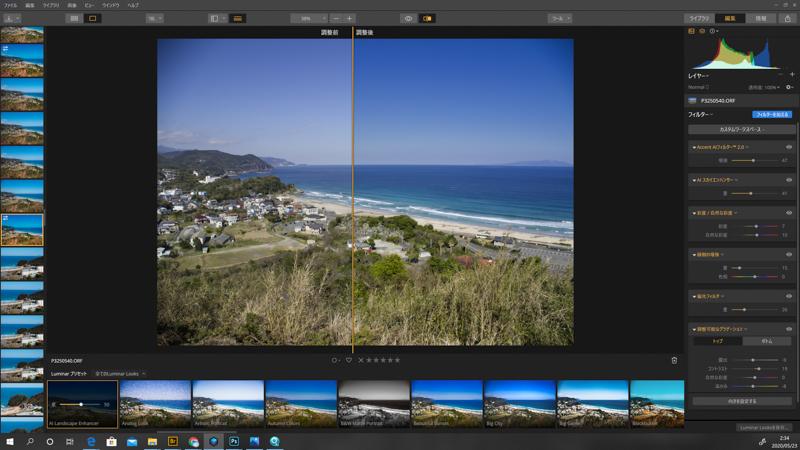Open the ライブラリ menu in the menu bar
The image size is (800, 450).
click(51, 5)
